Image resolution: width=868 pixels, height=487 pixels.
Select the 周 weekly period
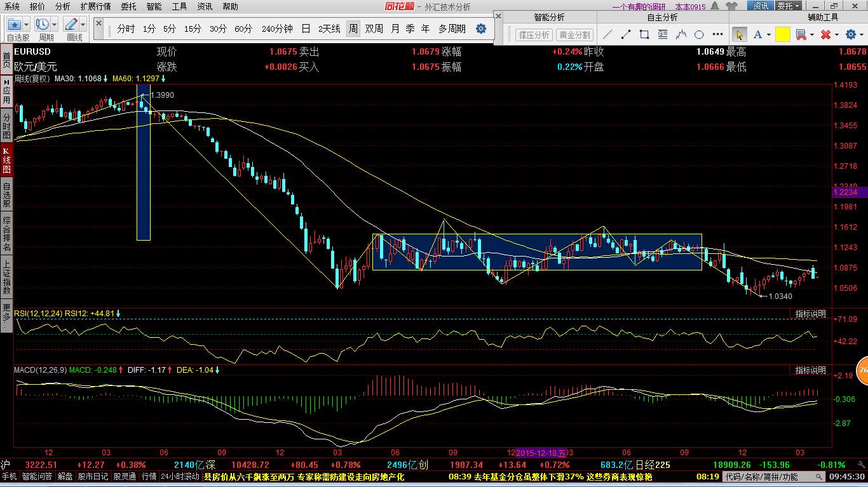[x=353, y=29]
